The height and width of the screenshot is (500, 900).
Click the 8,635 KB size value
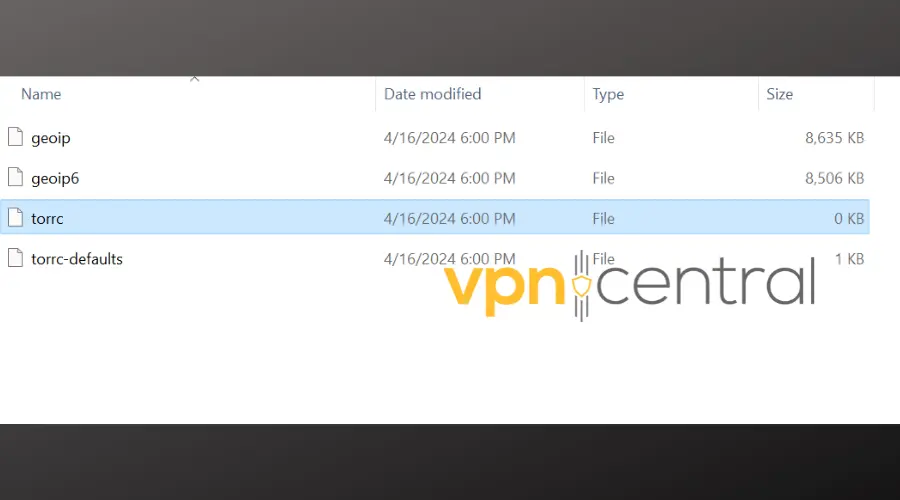point(834,138)
